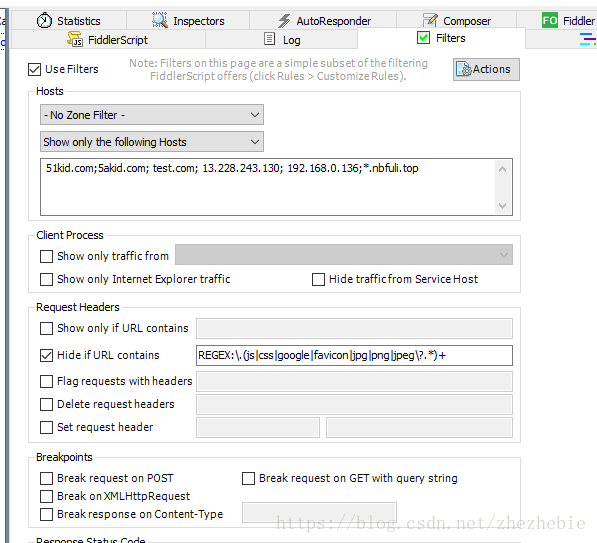The width and height of the screenshot is (597, 543).
Task: Click the Set request header name field
Action: pyautogui.click(x=258, y=428)
